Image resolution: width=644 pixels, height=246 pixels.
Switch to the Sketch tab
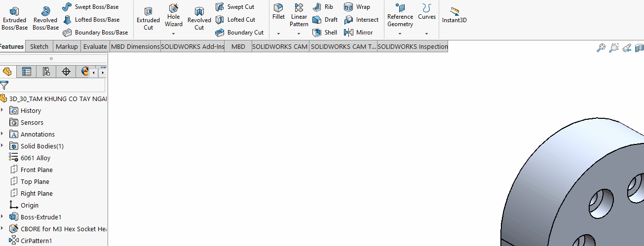39,47
